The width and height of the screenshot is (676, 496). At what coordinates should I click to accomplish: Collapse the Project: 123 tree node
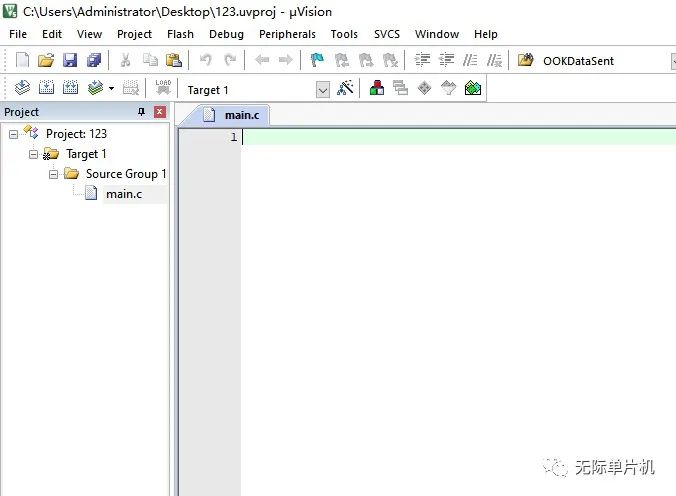pos(13,134)
